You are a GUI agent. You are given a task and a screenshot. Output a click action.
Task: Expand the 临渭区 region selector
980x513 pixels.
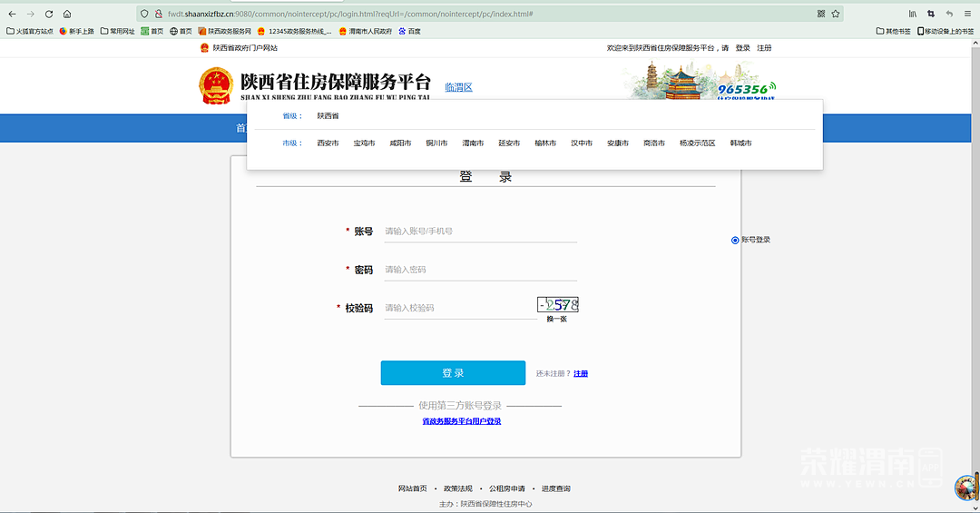click(458, 87)
